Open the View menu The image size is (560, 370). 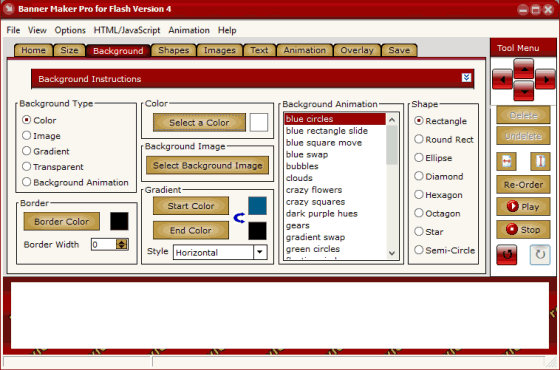[37, 30]
